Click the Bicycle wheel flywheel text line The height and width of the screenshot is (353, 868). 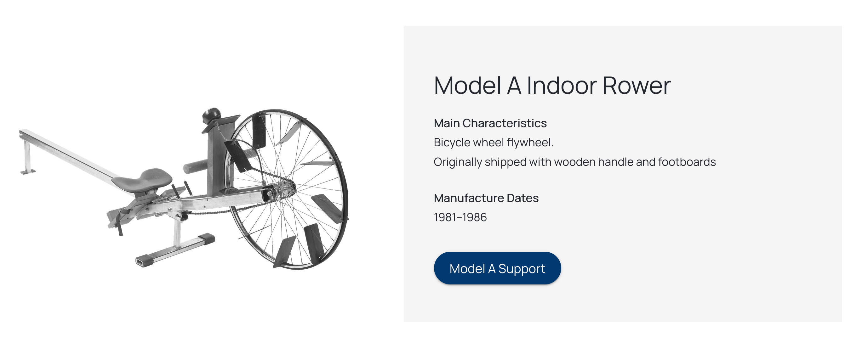[493, 143]
